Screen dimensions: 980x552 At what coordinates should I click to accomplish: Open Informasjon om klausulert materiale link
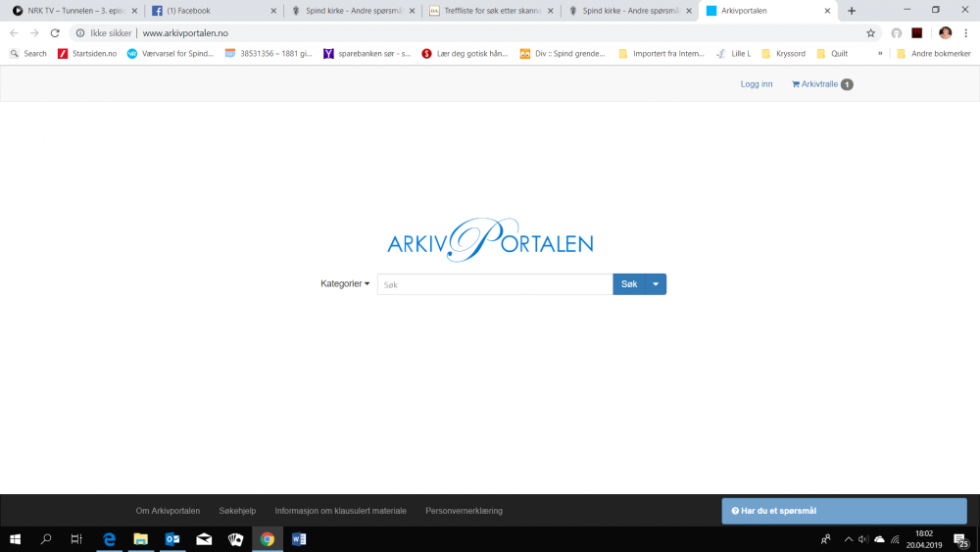tap(341, 511)
